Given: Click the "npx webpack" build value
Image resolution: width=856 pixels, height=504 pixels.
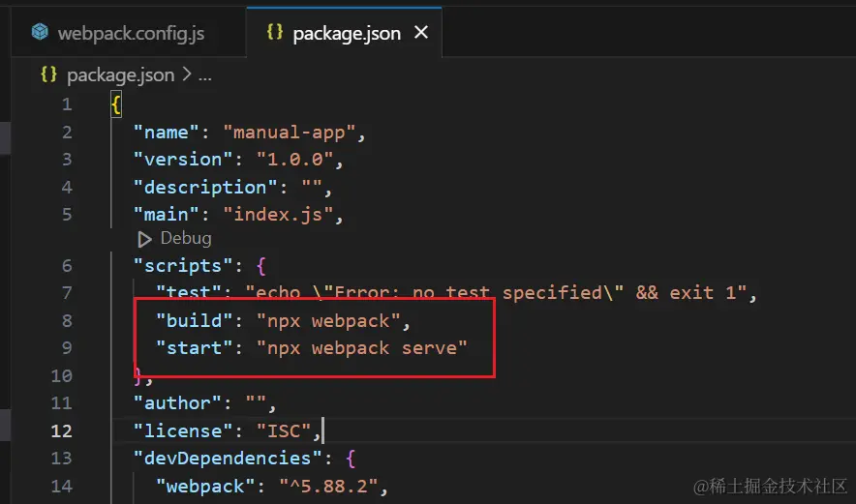Looking at the screenshot, I should click(328, 321).
